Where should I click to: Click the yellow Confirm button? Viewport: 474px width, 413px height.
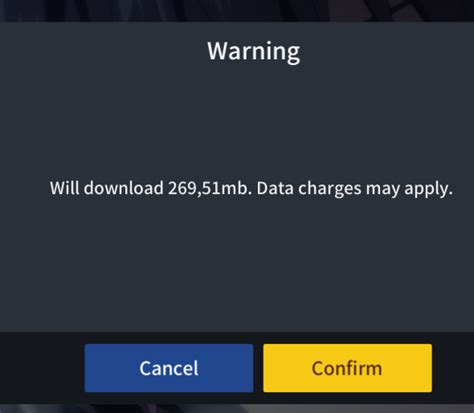point(347,368)
